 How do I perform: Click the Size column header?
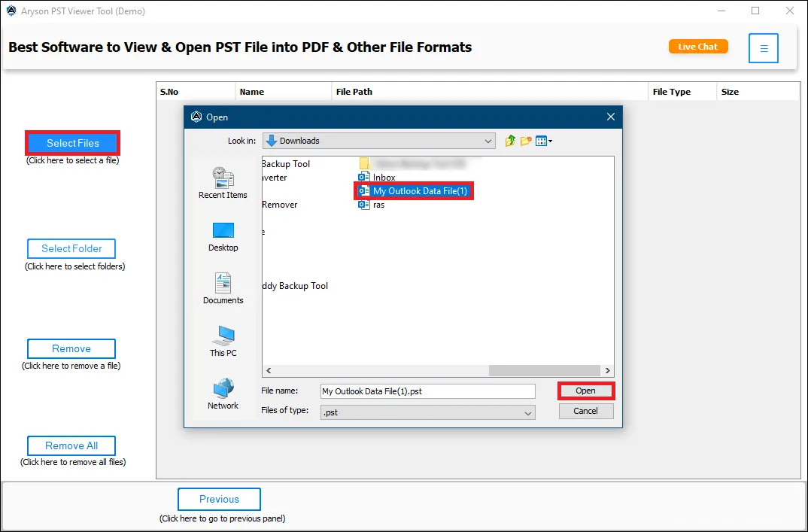pos(758,92)
